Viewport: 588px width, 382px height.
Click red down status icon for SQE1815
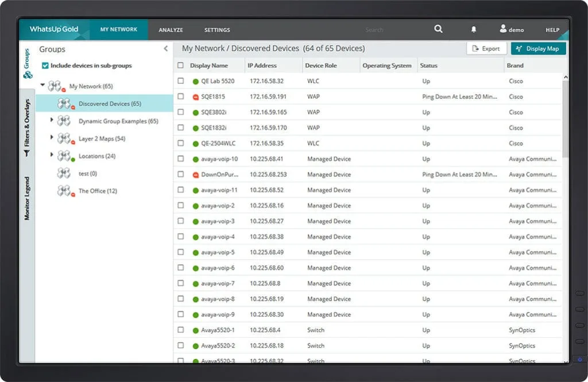click(x=195, y=97)
